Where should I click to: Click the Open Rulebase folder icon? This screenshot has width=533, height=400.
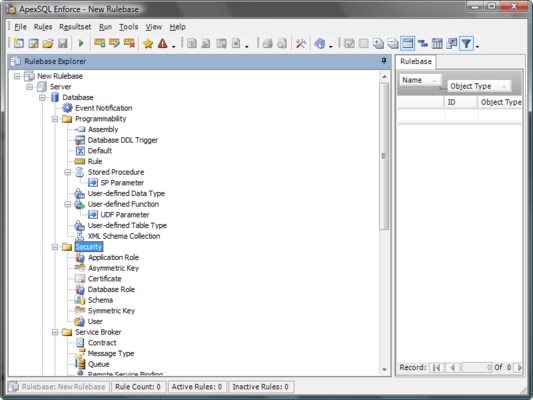coord(48,44)
